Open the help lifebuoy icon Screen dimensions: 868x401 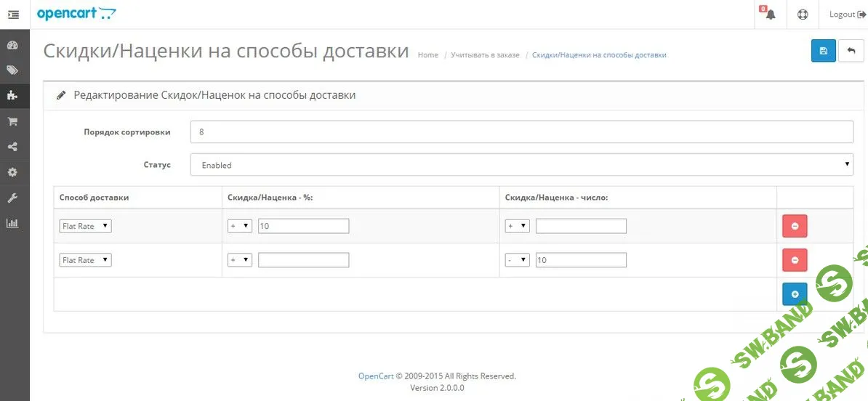(x=803, y=15)
